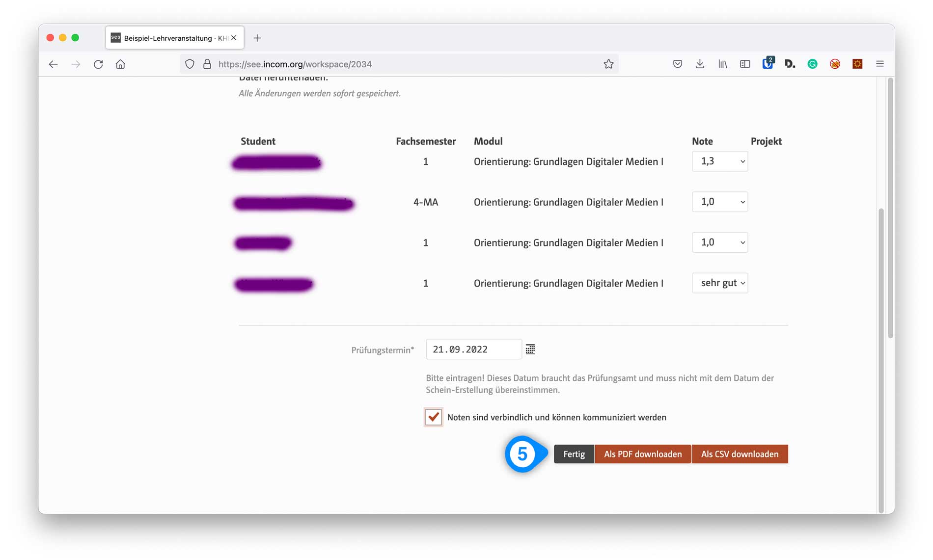Click the padlock site security icon
Image resolution: width=933 pixels, height=560 pixels.
pos(207,64)
